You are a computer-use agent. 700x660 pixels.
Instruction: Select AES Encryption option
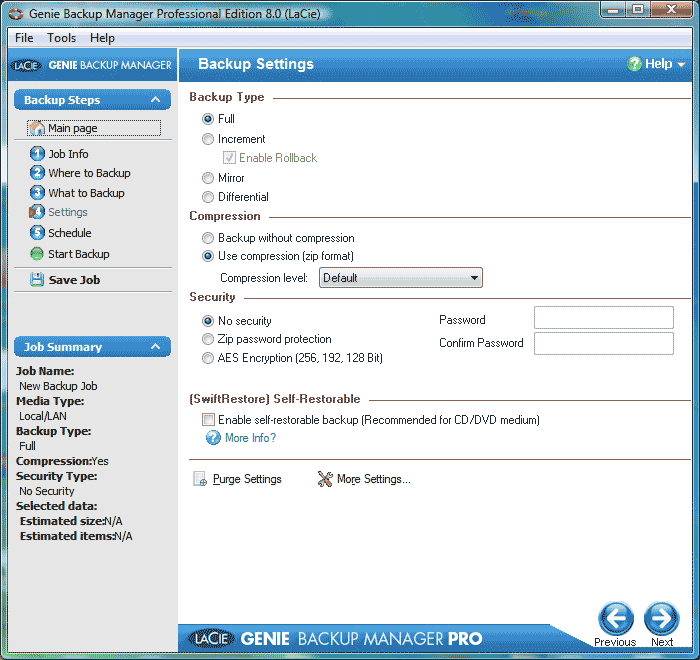coord(208,358)
